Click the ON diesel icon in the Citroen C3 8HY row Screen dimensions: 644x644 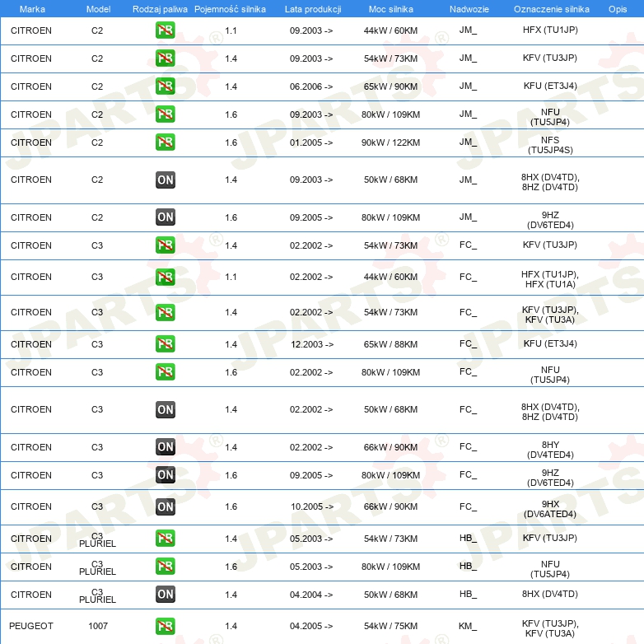[166, 447]
